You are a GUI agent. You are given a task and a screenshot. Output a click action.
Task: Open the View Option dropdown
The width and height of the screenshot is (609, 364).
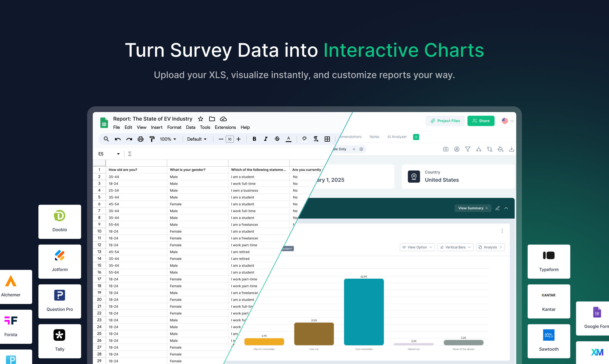pyautogui.click(x=417, y=247)
